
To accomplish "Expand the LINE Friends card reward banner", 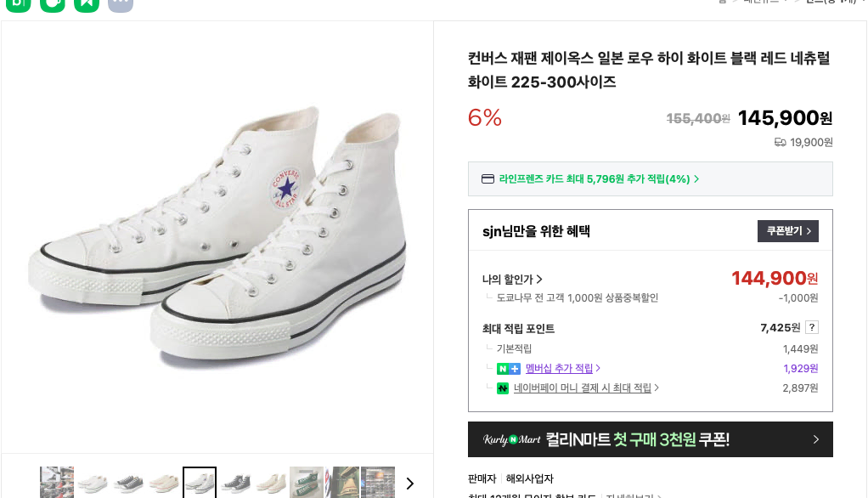I will click(651, 178).
